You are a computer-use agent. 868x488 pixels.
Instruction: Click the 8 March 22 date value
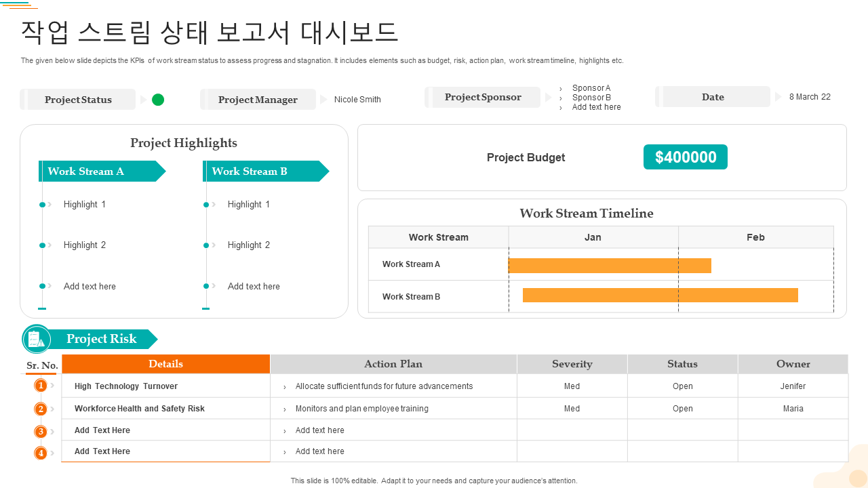tap(810, 97)
